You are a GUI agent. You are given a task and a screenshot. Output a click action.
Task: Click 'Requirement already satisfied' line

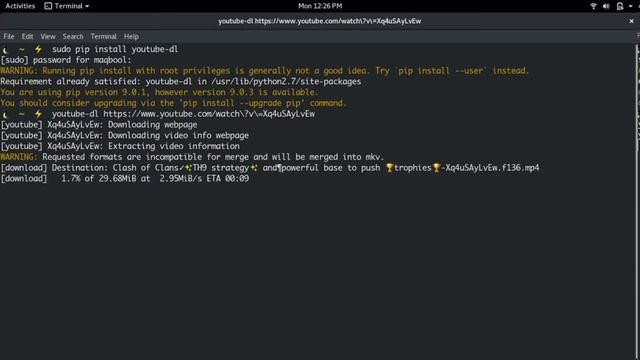point(181,82)
